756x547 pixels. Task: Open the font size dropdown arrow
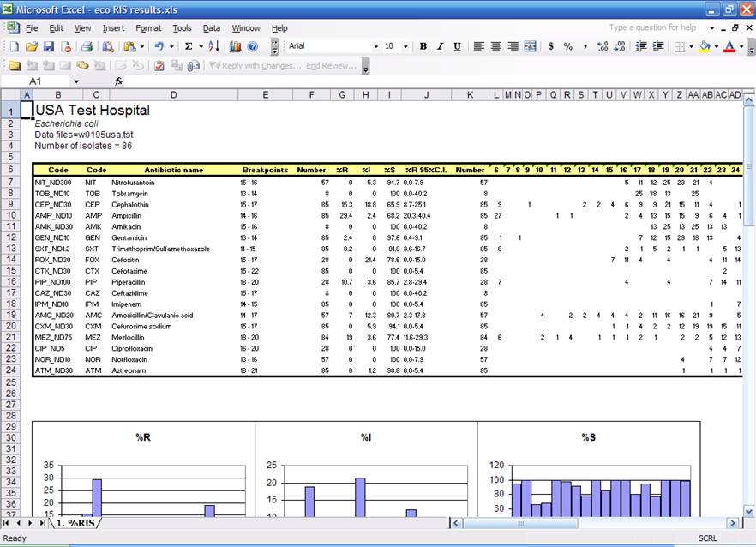point(405,46)
